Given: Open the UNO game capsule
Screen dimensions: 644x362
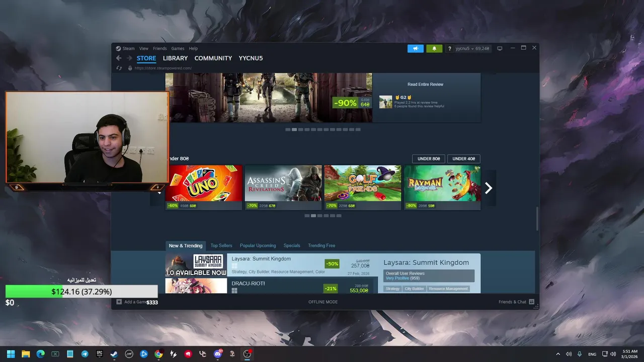Looking at the screenshot, I should pos(204,188).
